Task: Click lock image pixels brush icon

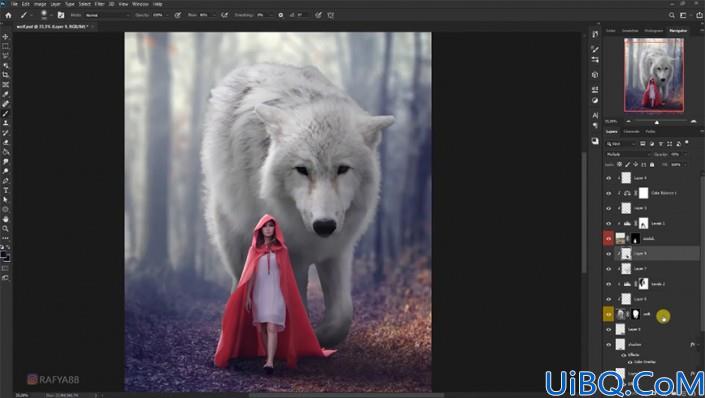Action: pyautogui.click(x=628, y=165)
